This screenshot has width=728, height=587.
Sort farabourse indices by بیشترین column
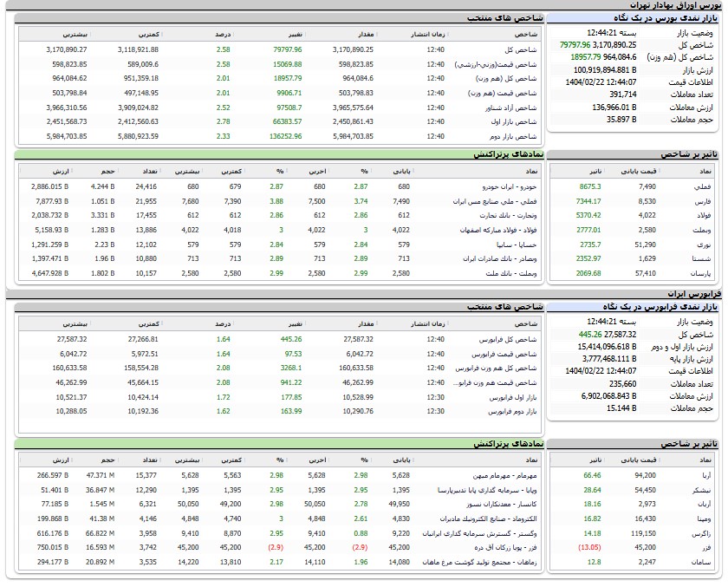[x=75, y=323]
